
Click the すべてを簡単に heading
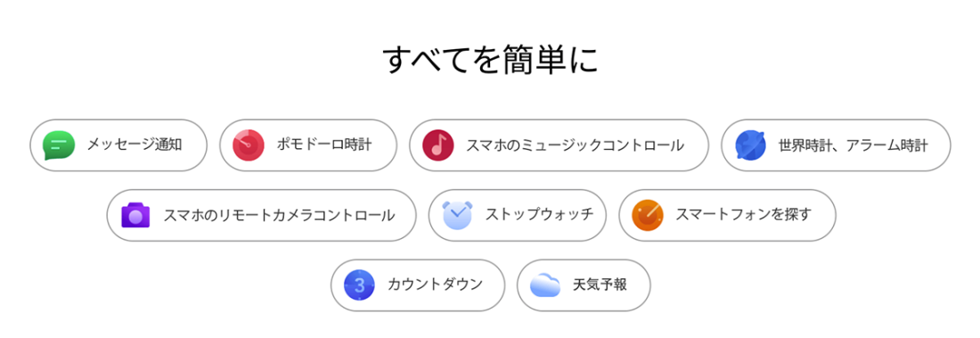pyautogui.click(x=490, y=61)
